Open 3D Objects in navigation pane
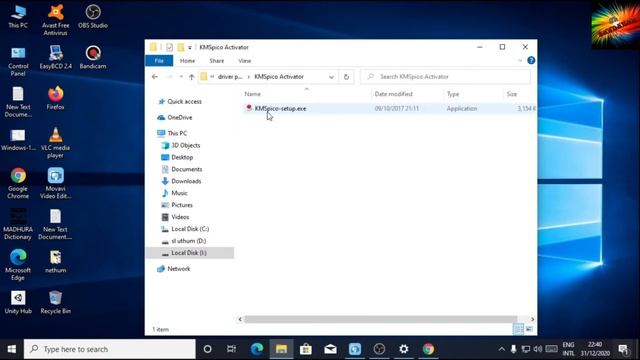This screenshot has width=640, height=360. [186, 145]
